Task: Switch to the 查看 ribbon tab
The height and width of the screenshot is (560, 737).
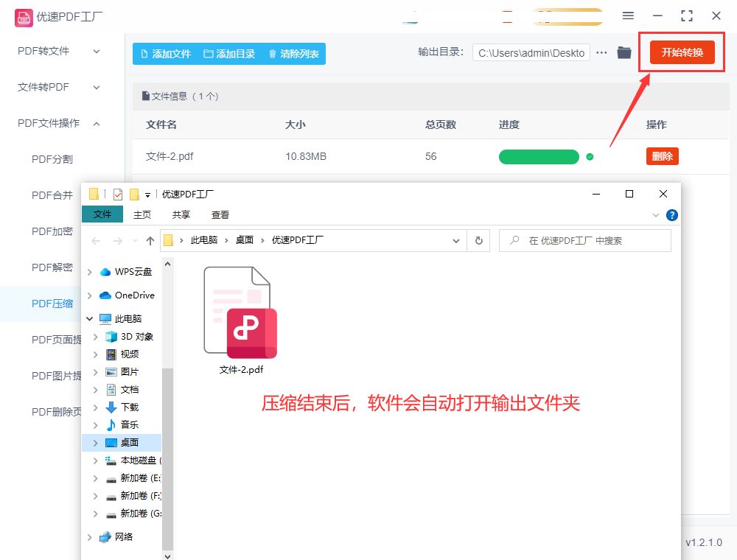Action: [220, 214]
